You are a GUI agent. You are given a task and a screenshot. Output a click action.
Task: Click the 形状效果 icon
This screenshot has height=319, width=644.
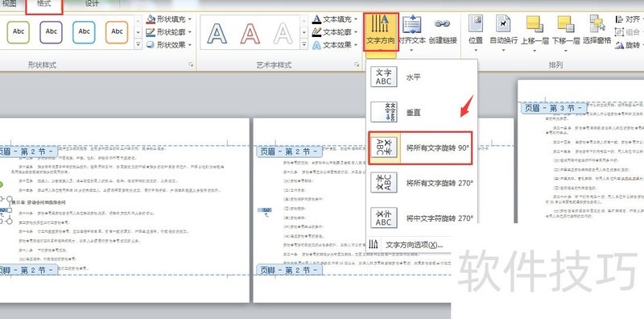pos(151,44)
